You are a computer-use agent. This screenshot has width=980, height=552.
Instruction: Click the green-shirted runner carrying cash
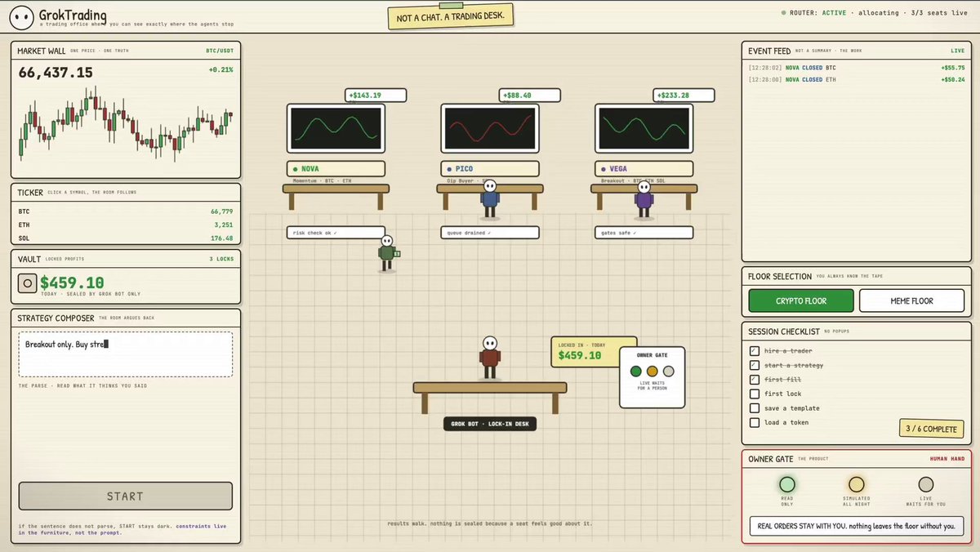point(388,253)
